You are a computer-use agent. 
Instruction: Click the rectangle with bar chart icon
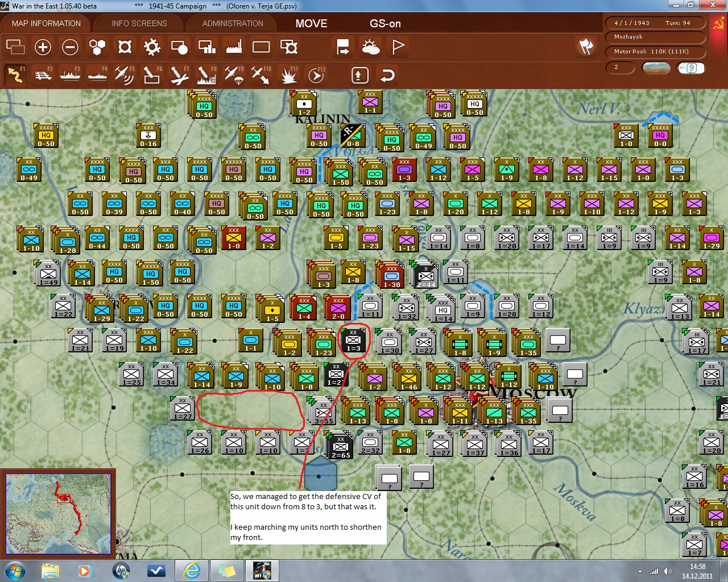point(206,47)
